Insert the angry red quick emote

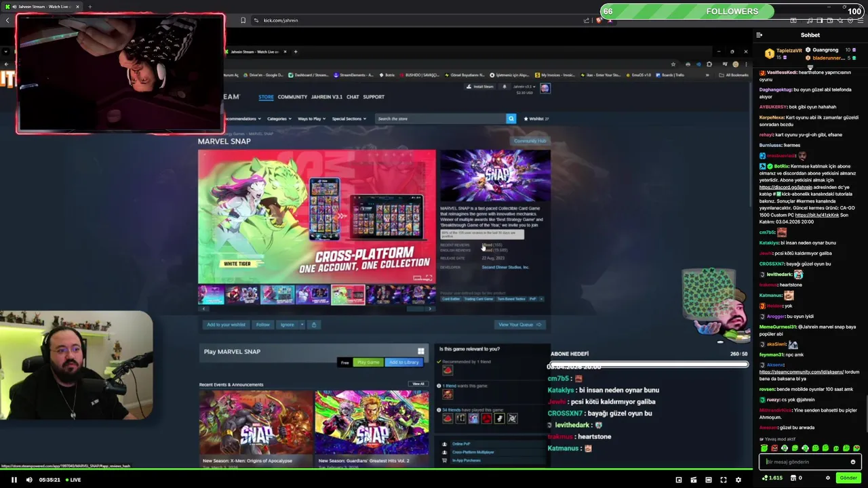[774, 448]
